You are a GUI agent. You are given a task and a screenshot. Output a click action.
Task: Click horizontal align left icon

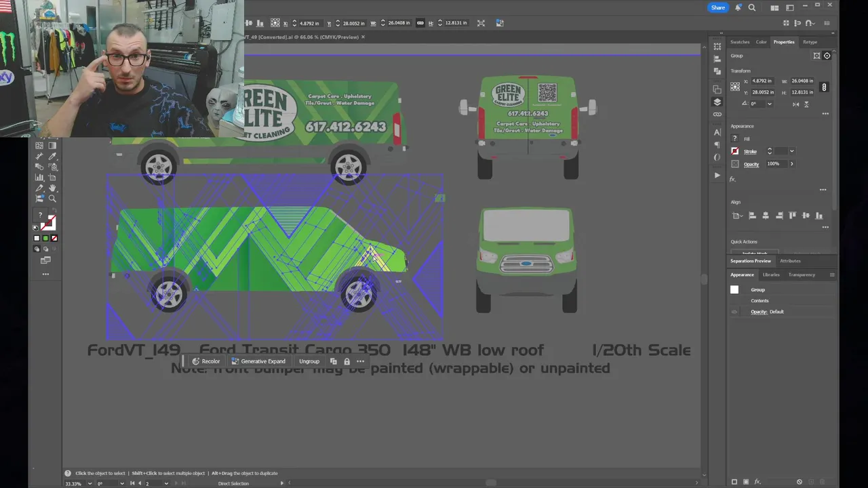click(752, 216)
